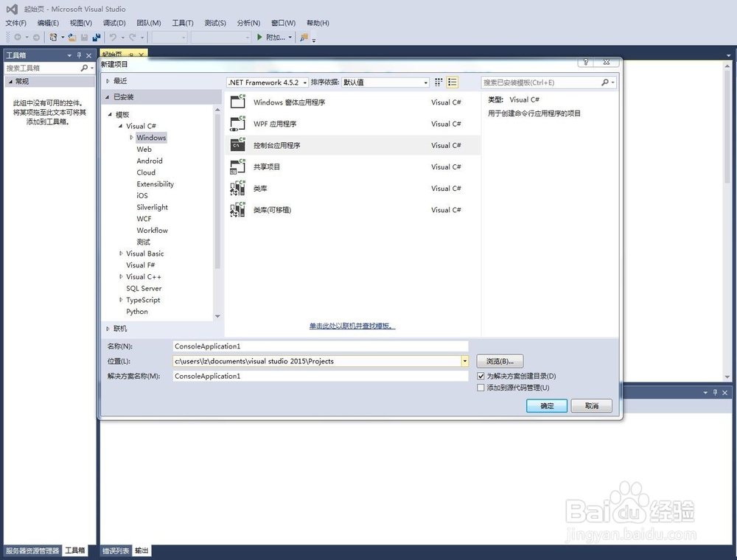Select the Silverlight tree item
This screenshot has height=560, width=737.
(x=153, y=207)
